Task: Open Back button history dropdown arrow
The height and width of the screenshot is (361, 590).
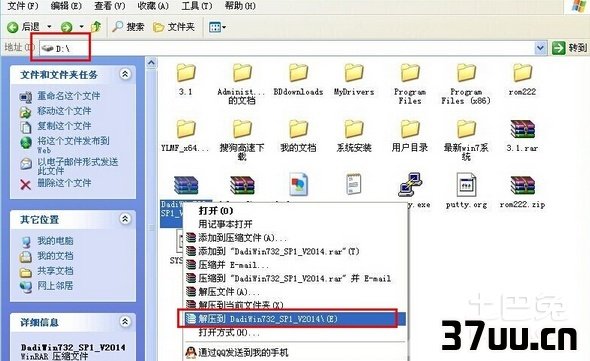Action: pos(49,27)
